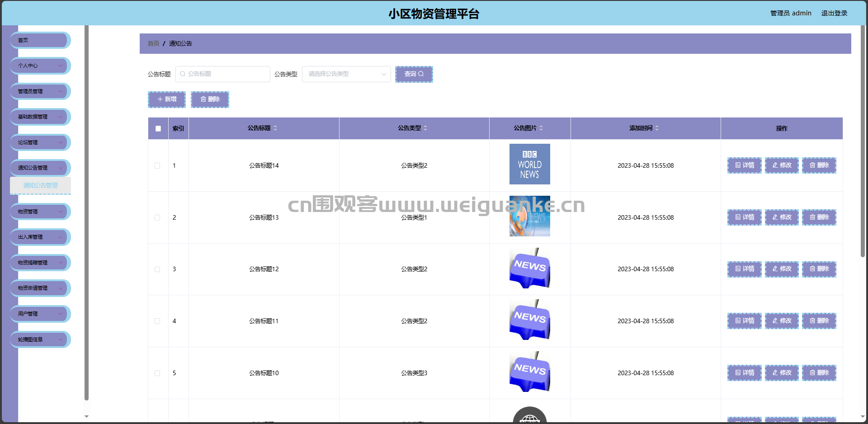Click 修改 for 公告标题10
The height and width of the screenshot is (424, 868).
782,373
